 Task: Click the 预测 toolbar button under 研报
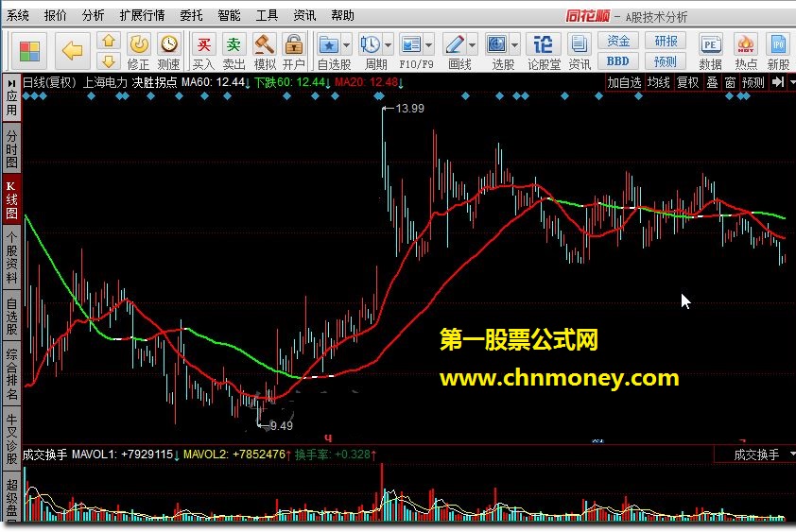665,61
